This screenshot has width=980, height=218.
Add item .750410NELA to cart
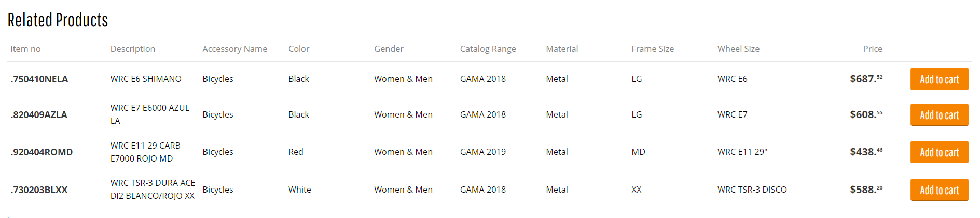click(939, 79)
